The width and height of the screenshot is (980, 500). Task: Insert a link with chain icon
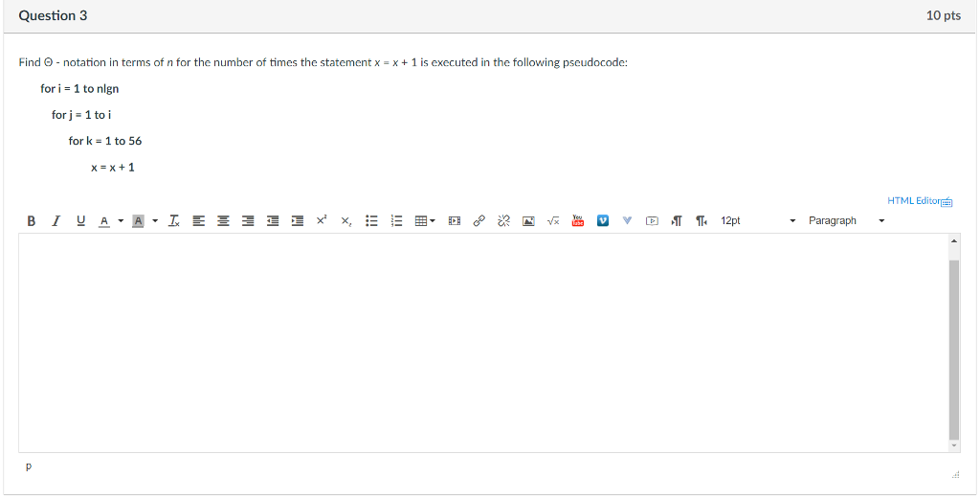[479, 221]
